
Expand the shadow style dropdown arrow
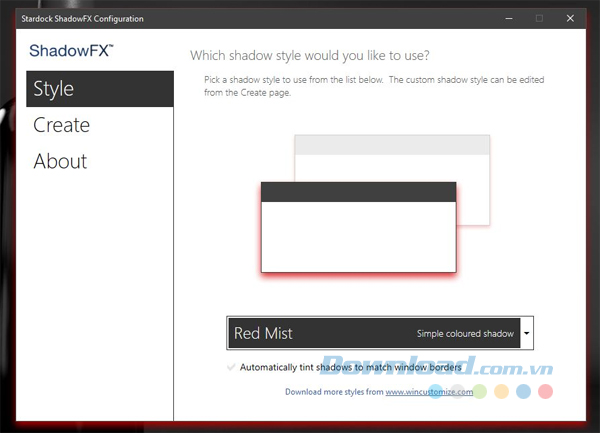point(527,333)
